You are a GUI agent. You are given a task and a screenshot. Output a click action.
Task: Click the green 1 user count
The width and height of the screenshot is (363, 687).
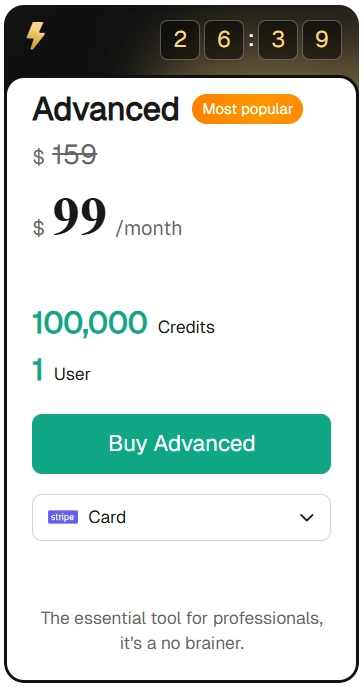(x=38, y=370)
